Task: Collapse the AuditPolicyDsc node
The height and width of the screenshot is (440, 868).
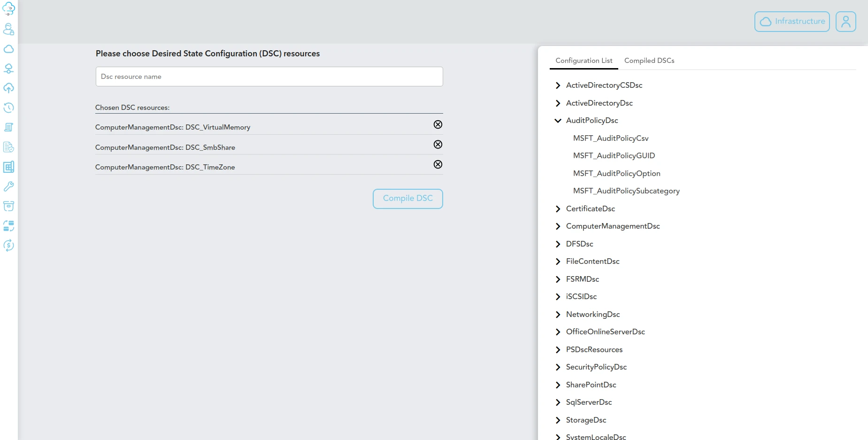Action: pyautogui.click(x=558, y=121)
